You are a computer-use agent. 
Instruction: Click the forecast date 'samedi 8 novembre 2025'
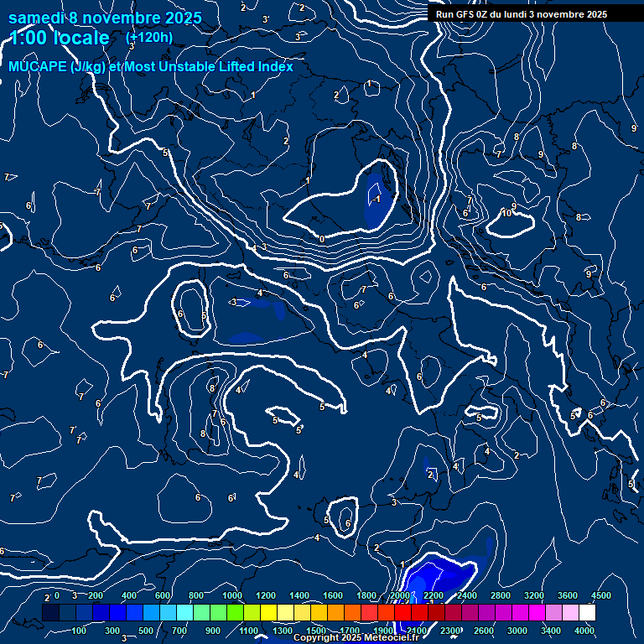coord(105,18)
